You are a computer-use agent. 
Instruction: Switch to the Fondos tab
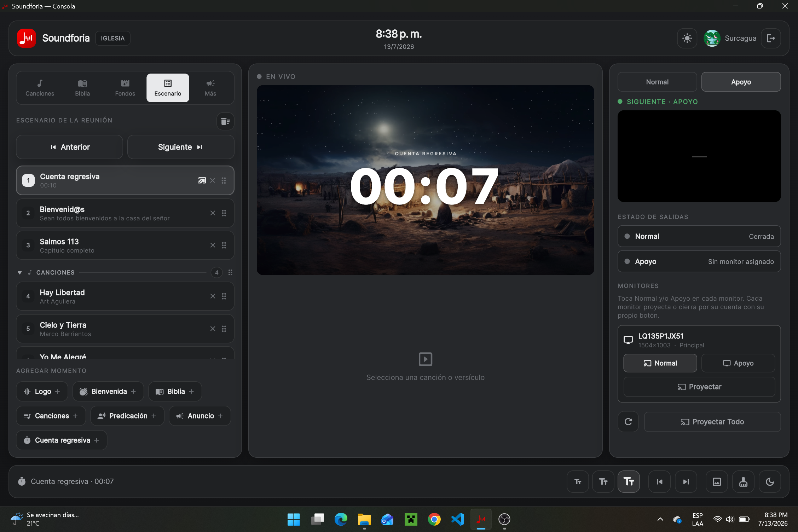(x=125, y=88)
